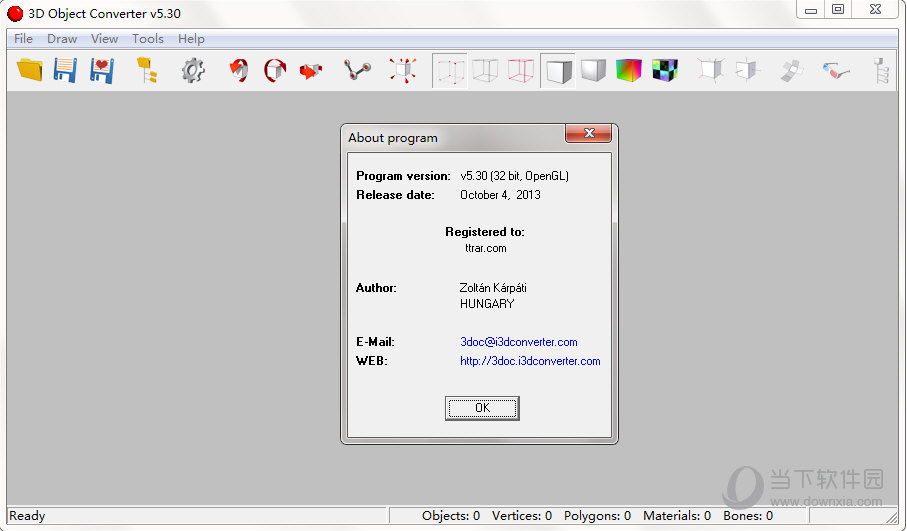Select the gray wireframe cube mode
Screen dimensions: 907x531
coord(485,71)
